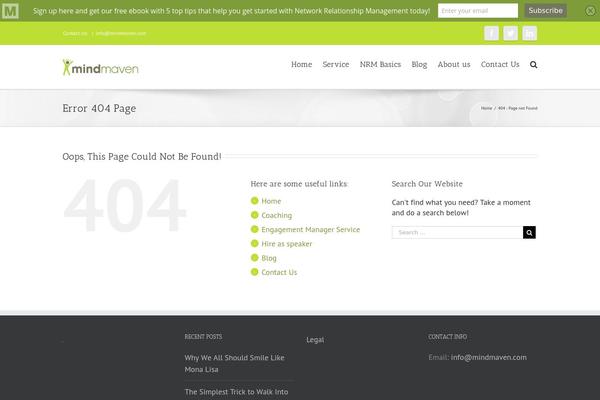The width and height of the screenshot is (600, 400).
Task: Click the Contact us link in top bar
Action: click(75, 33)
